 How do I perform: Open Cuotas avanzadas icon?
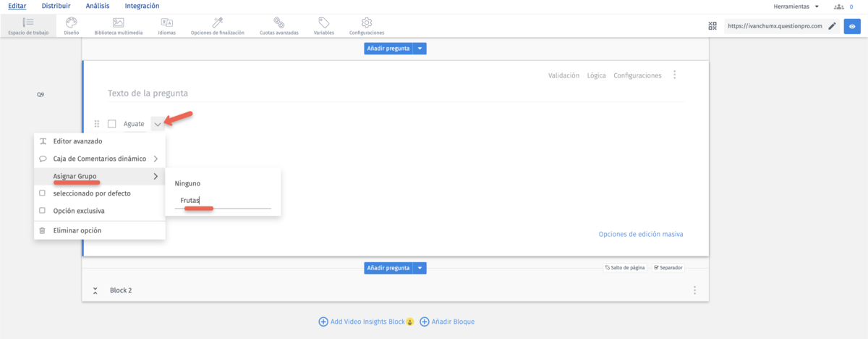(278, 22)
